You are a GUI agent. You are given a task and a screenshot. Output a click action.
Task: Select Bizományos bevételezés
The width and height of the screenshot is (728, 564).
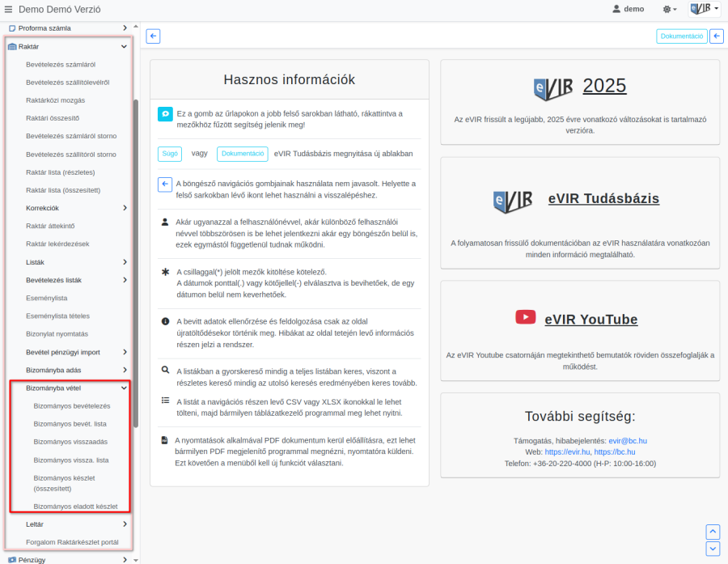tap(72, 406)
